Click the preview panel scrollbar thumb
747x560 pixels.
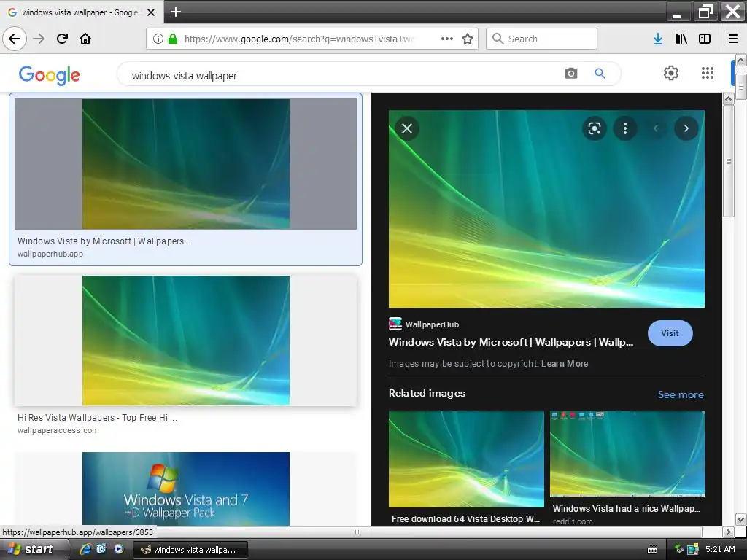[x=729, y=161]
